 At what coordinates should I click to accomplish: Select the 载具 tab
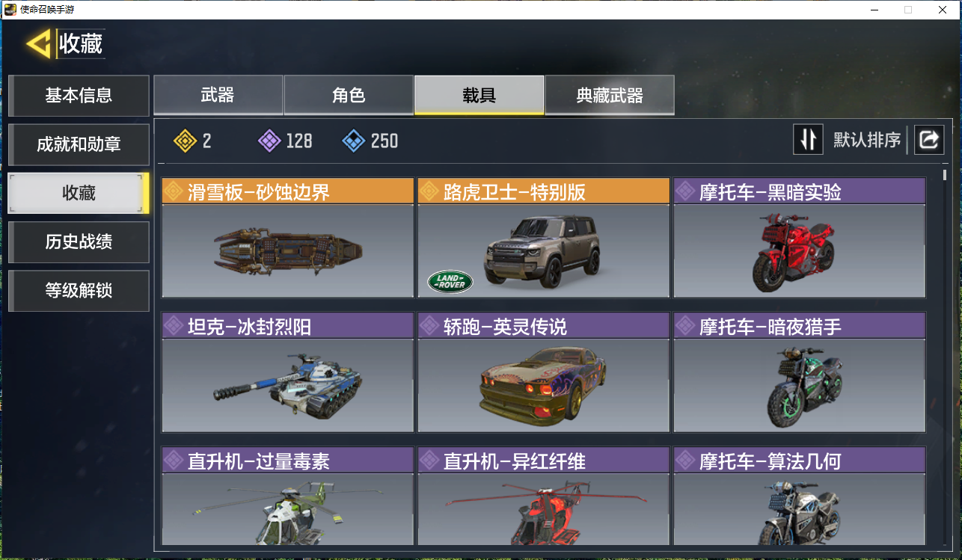pyautogui.click(x=479, y=95)
